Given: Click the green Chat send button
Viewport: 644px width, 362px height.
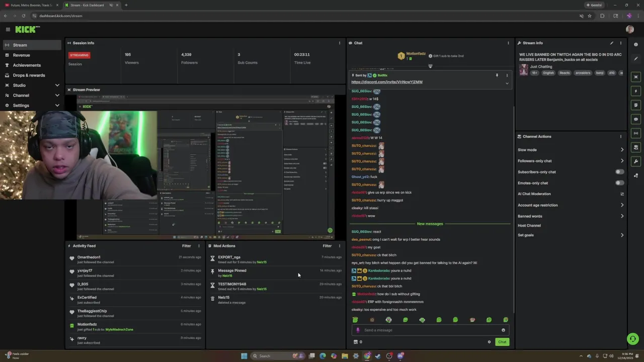Looking at the screenshot, I should click(x=502, y=342).
